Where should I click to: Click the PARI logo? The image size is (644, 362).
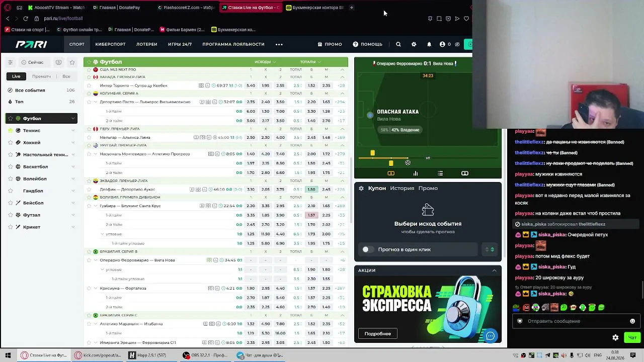click(31, 44)
